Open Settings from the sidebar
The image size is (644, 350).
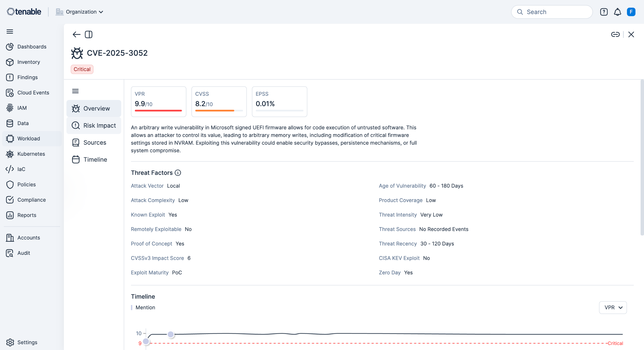tap(27, 342)
